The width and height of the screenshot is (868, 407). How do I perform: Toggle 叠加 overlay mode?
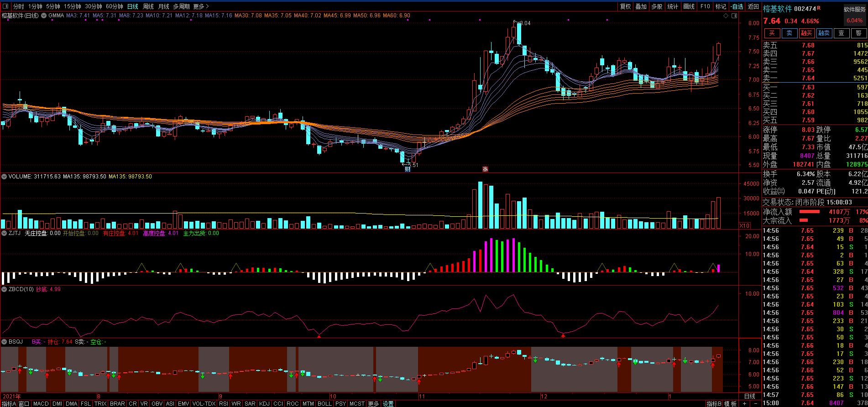pyautogui.click(x=641, y=6)
